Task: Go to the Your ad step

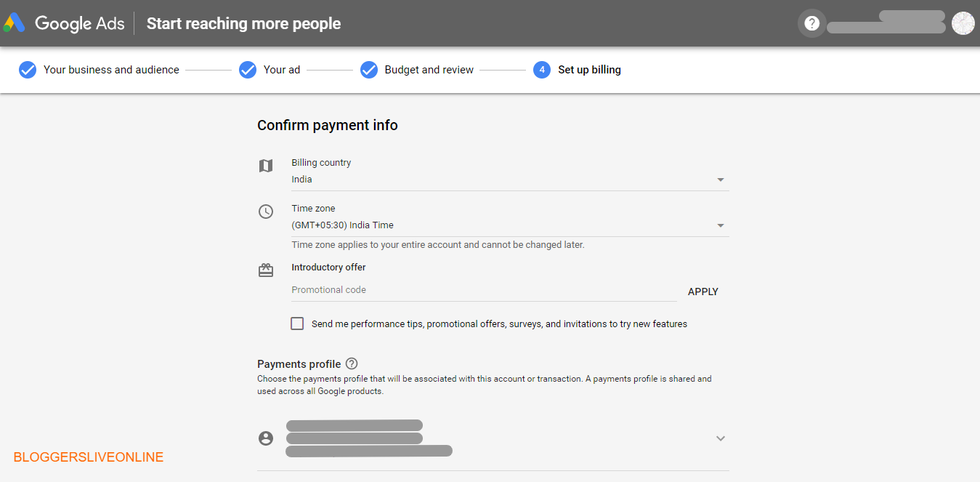Action: [x=281, y=70]
